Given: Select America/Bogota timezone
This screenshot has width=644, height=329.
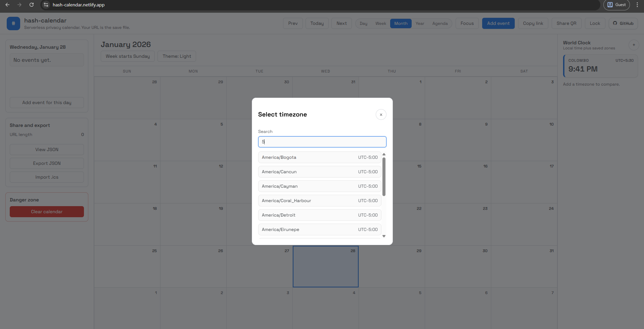Looking at the screenshot, I should pyautogui.click(x=320, y=157).
